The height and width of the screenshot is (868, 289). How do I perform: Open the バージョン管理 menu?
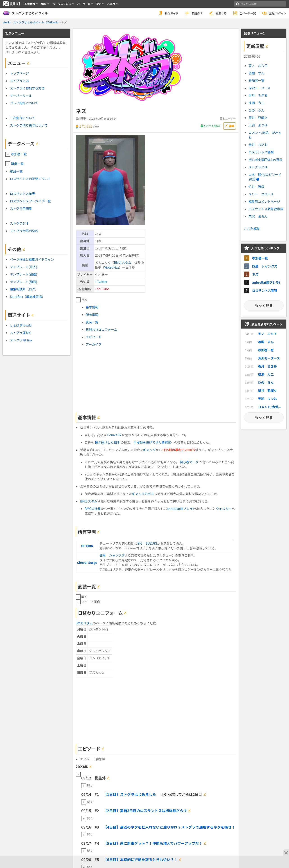[x=63, y=4]
